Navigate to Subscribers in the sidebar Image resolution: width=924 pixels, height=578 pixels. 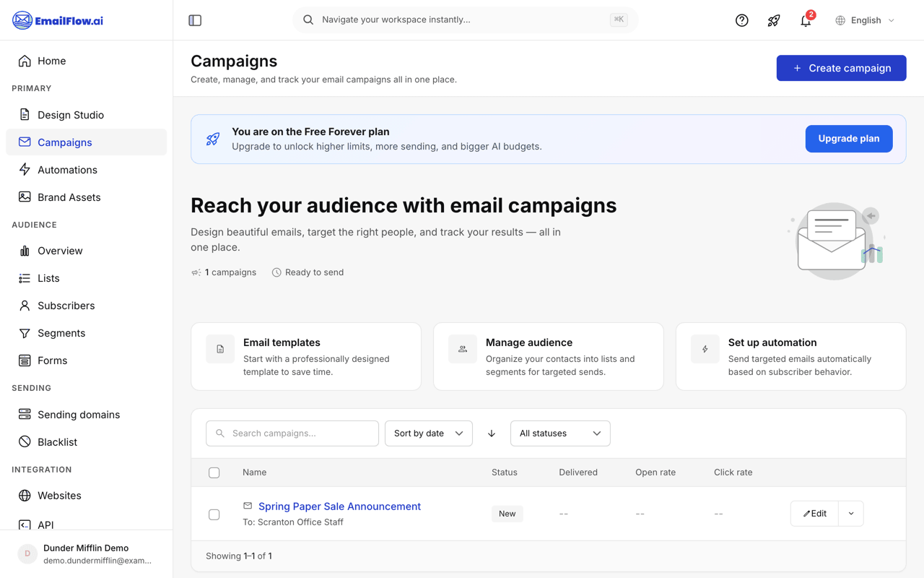(x=87, y=306)
